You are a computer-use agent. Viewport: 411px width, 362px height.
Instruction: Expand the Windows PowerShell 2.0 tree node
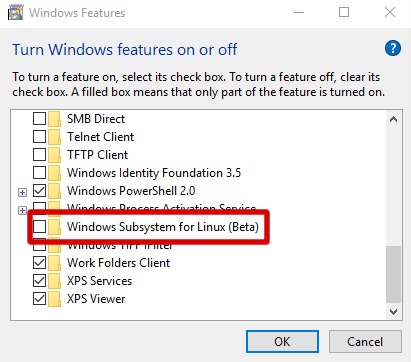22,192
